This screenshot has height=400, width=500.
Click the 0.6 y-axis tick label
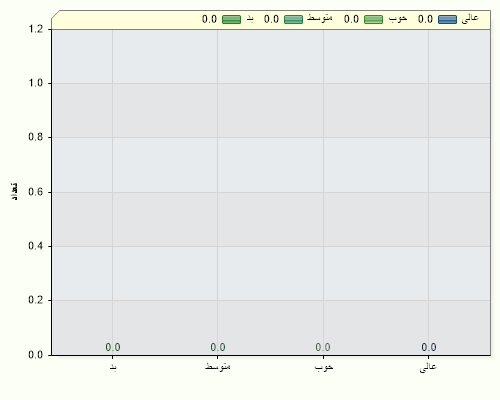pos(36,192)
